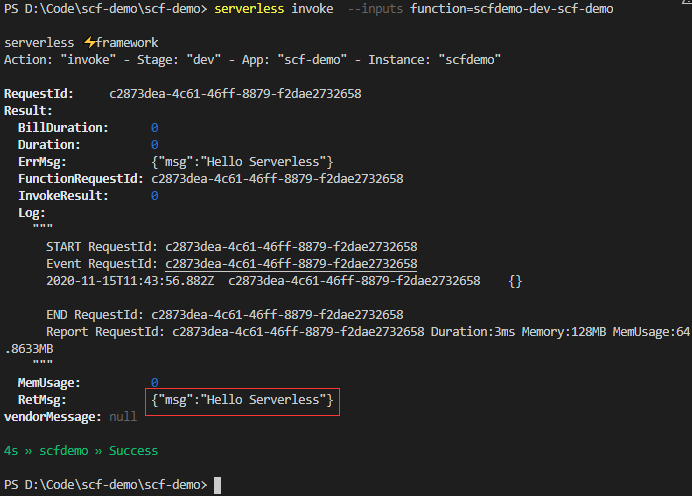
Task: Click the START RequestId log line
Action: 232,247
